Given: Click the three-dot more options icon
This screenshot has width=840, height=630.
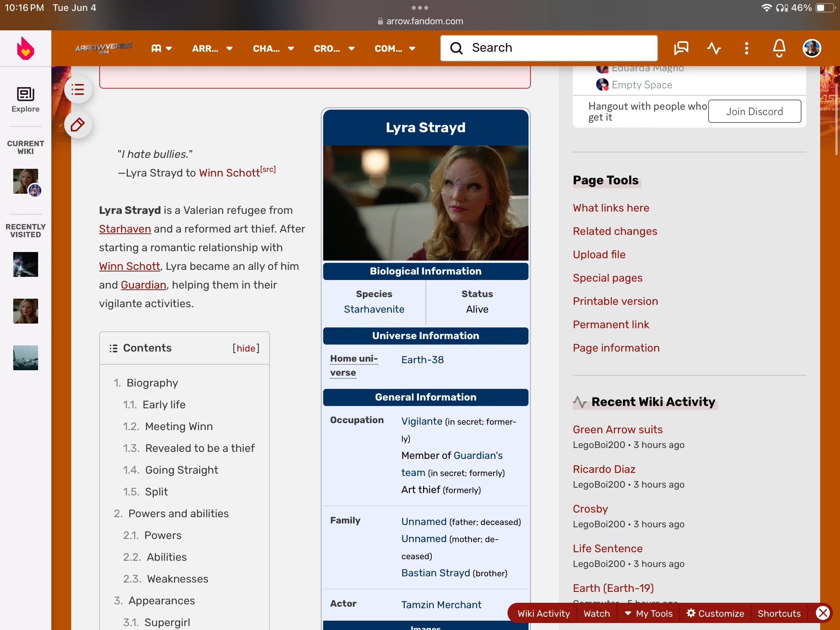Looking at the screenshot, I should coord(746,48).
